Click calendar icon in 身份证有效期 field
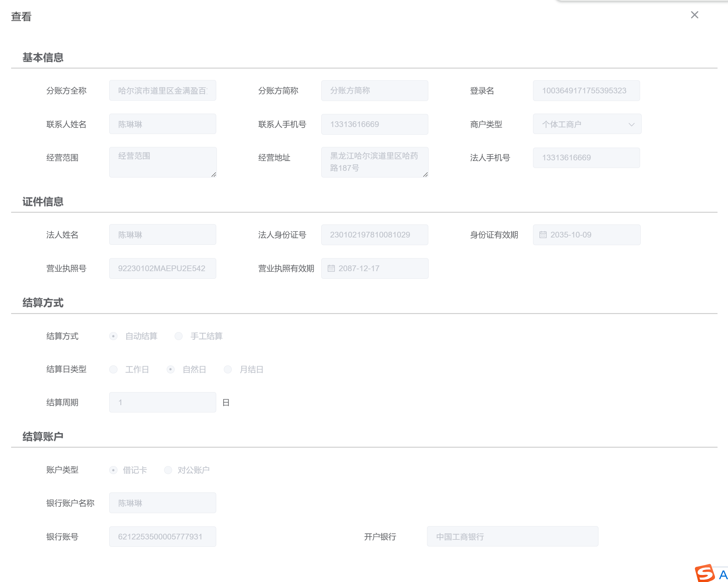 click(543, 235)
